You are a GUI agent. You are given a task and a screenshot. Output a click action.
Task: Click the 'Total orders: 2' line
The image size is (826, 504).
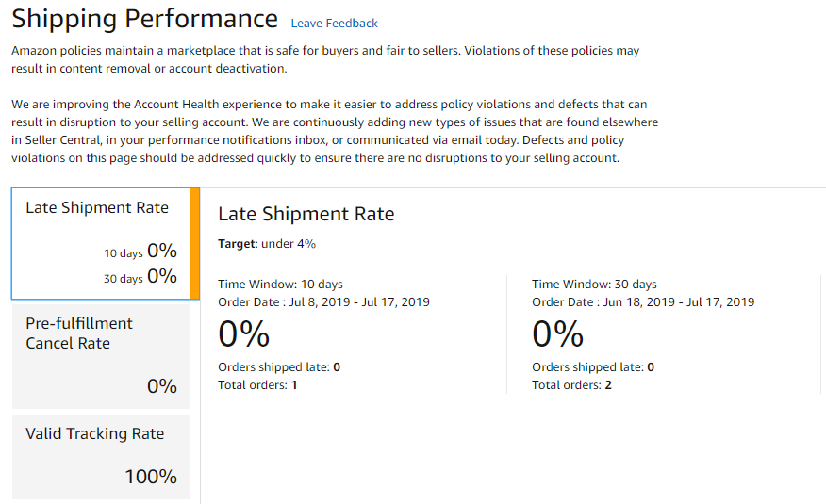pos(571,385)
